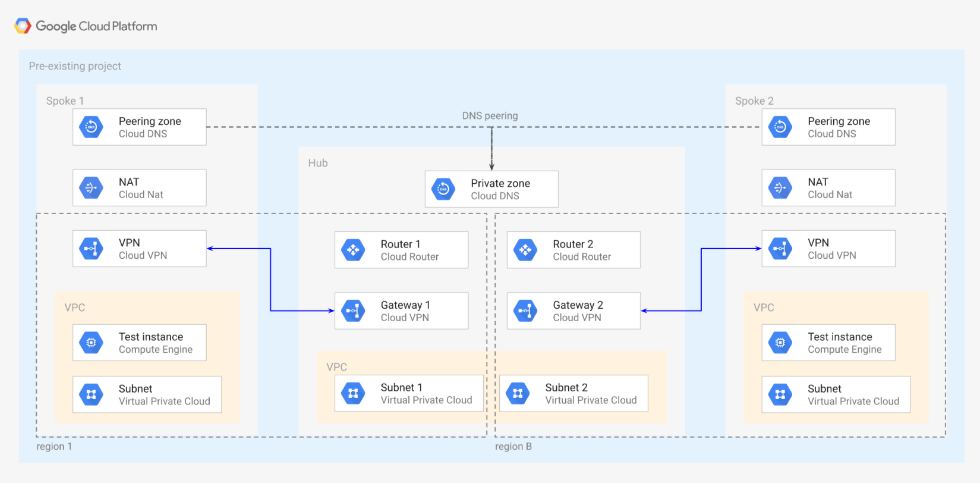Click the 'Gateway 1' text
The width and height of the screenshot is (980, 483).
click(405, 305)
